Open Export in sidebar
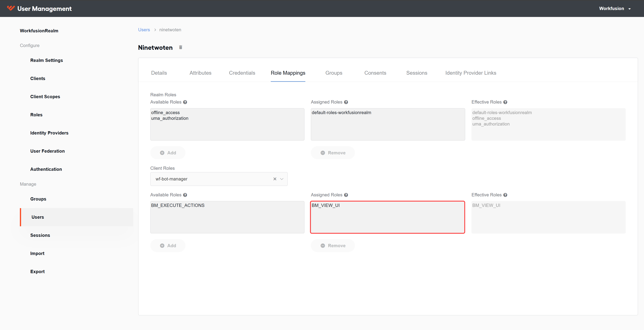 click(37, 271)
